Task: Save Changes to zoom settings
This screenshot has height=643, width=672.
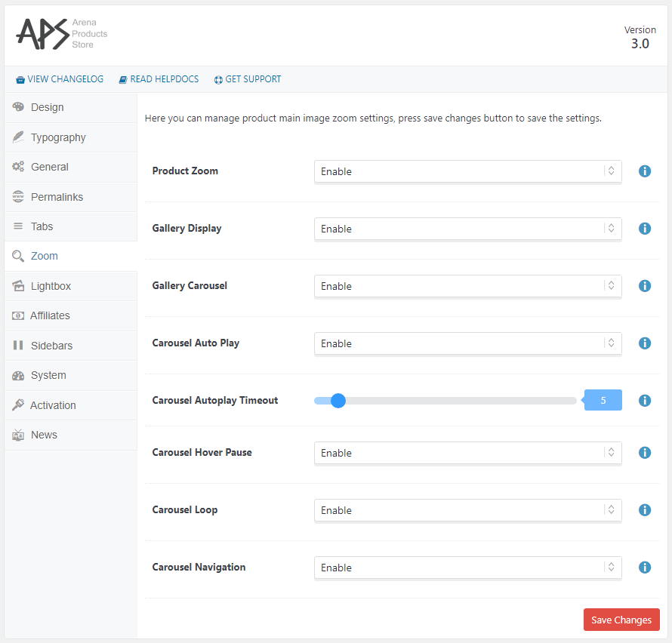Action: (621, 620)
